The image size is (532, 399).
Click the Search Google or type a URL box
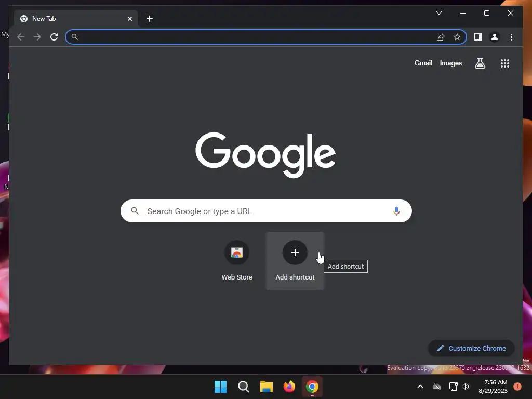267,211
